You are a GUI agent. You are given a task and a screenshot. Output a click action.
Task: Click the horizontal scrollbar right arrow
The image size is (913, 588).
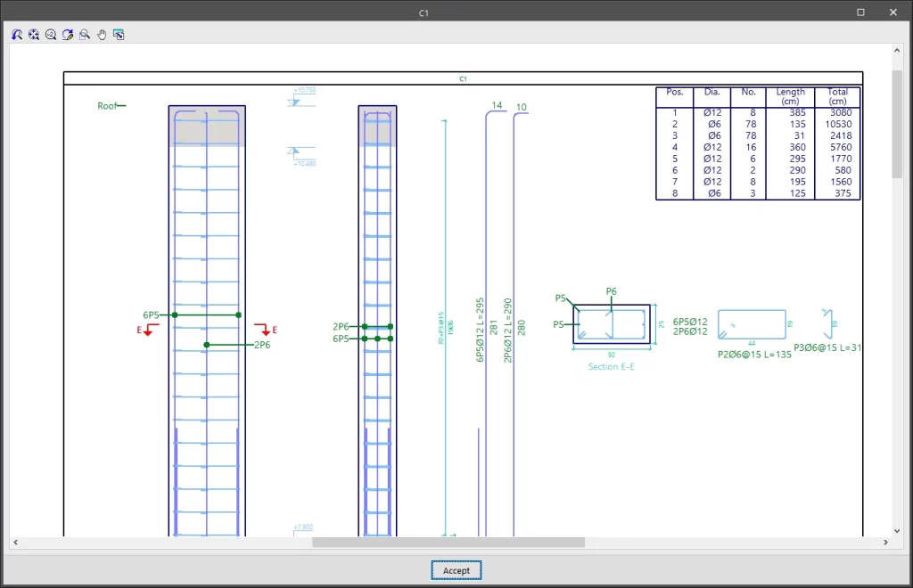(885, 542)
